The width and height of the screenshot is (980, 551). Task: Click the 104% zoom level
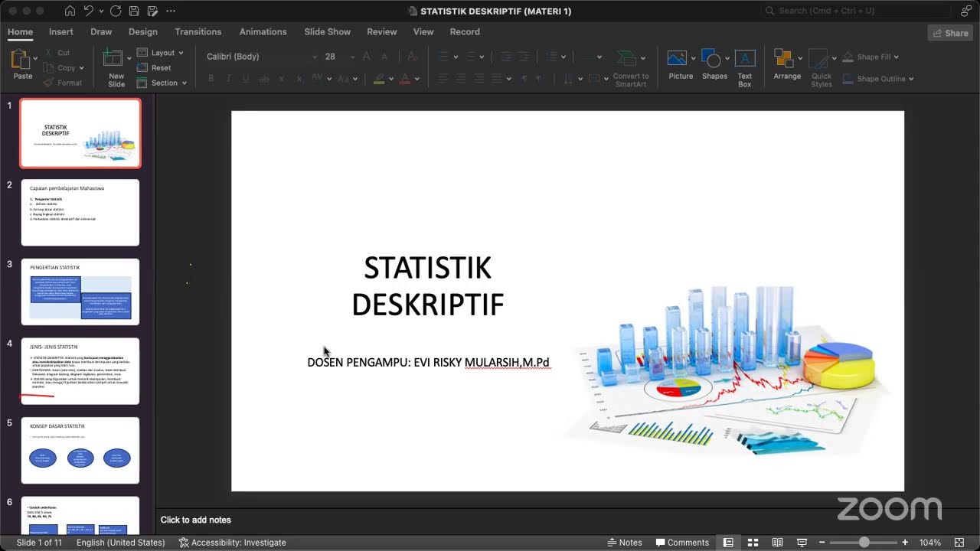(x=930, y=543)
